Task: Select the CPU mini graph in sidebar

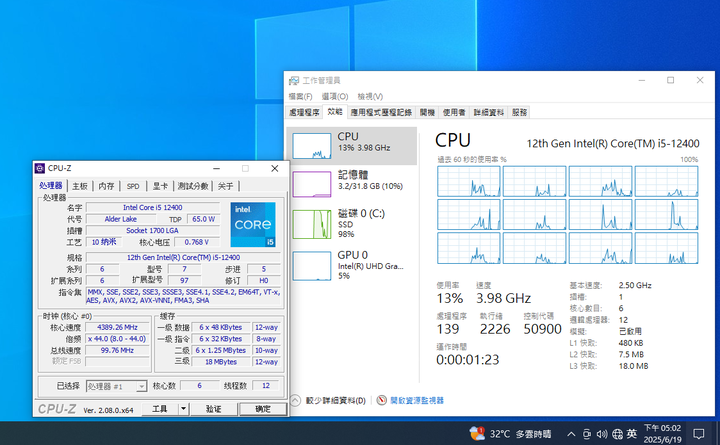Action: (312, 146)
